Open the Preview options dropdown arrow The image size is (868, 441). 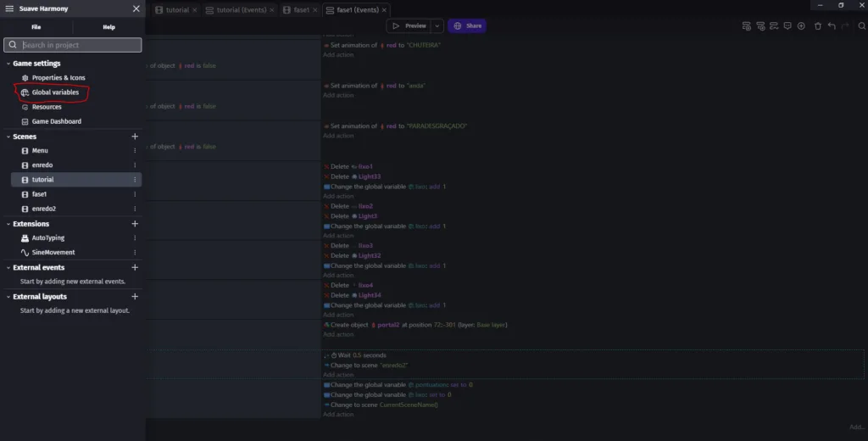437,26
